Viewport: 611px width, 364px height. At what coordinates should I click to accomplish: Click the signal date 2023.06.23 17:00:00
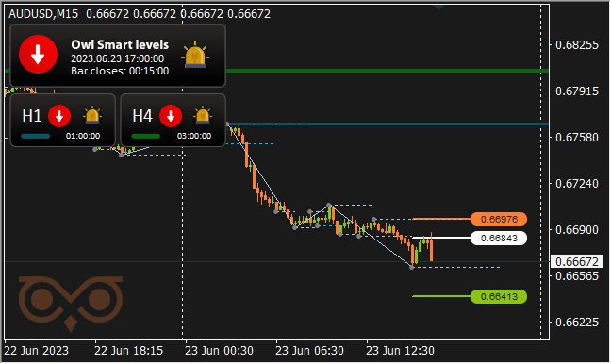[x=117, y=58]
